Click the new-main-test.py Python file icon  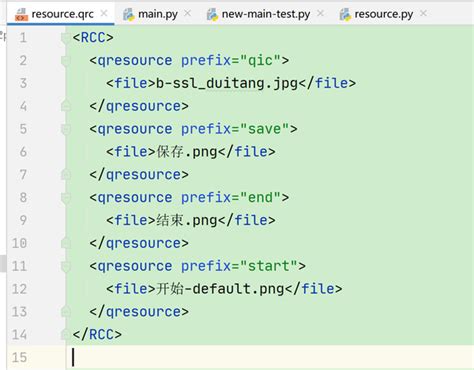(x=212, y=15)
